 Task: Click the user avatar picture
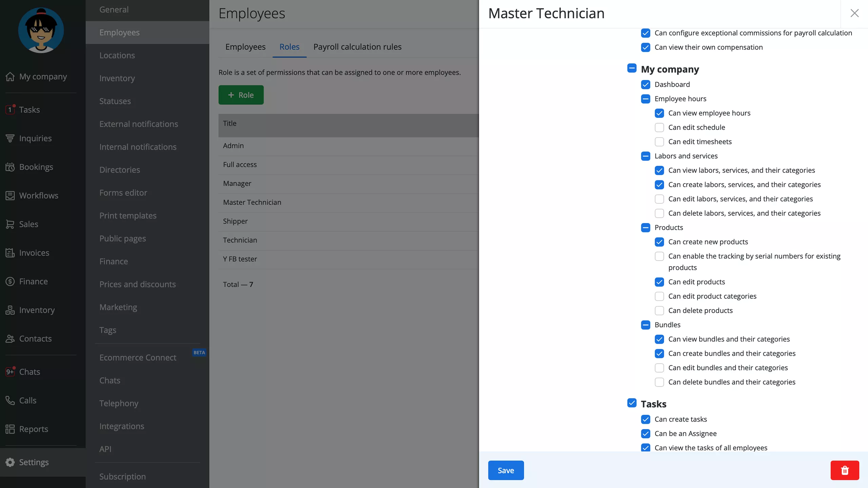tap(41, 30)
